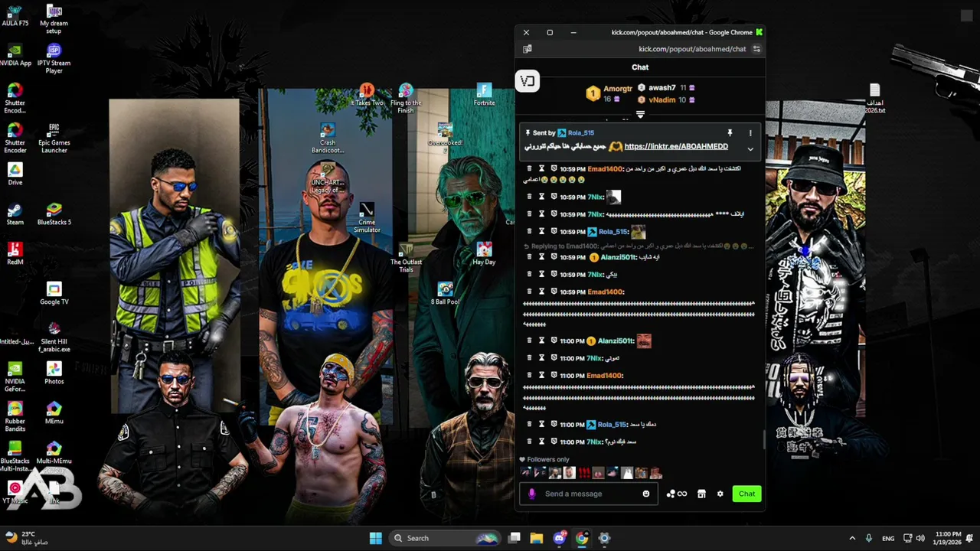980x551 pixels.
Task: Open the Settings gear on the taskbar
Action: (604, 538)
